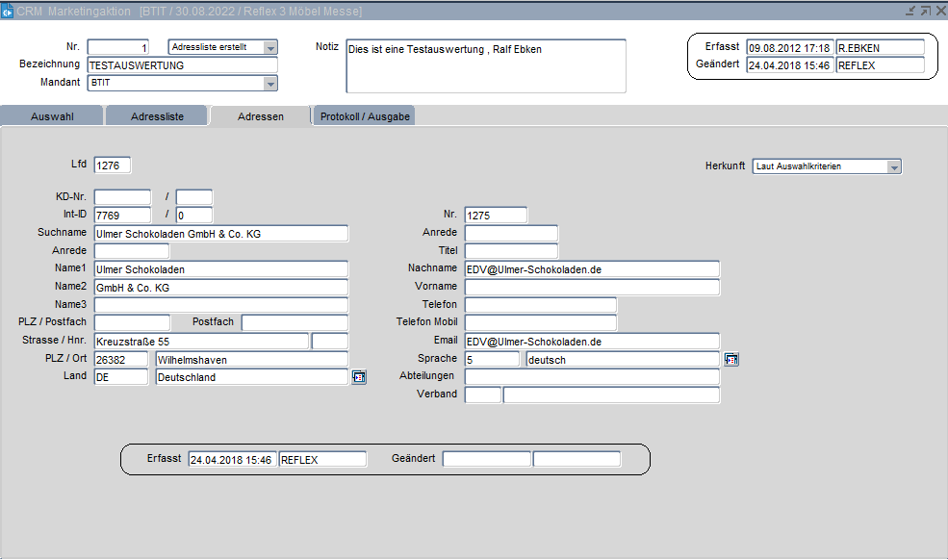
Task: Open the Protokoll / Ausgabe tab
Action: (365, 116)
